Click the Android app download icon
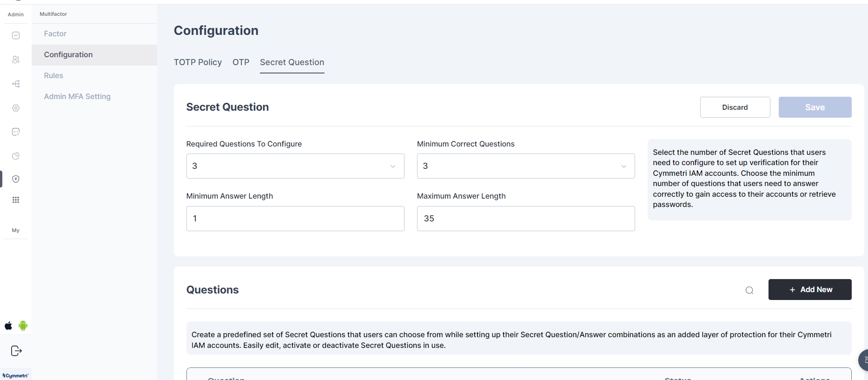This screenshot has height=380, width=868. point(23,326)
